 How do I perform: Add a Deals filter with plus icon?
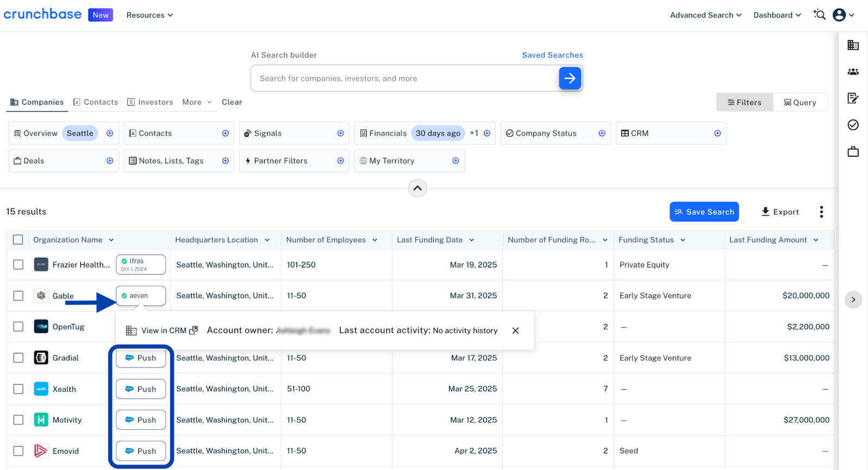click(110, 161)
